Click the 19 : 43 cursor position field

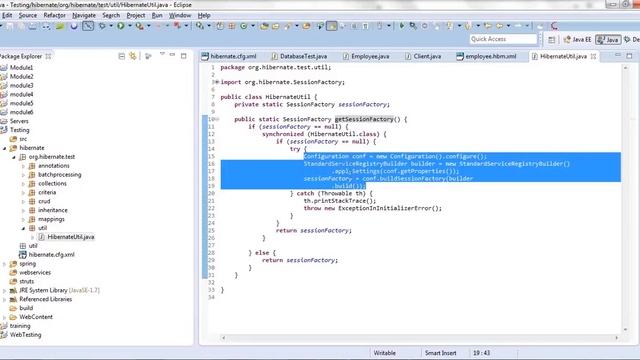pyautogui.click(x=481, y=353)
